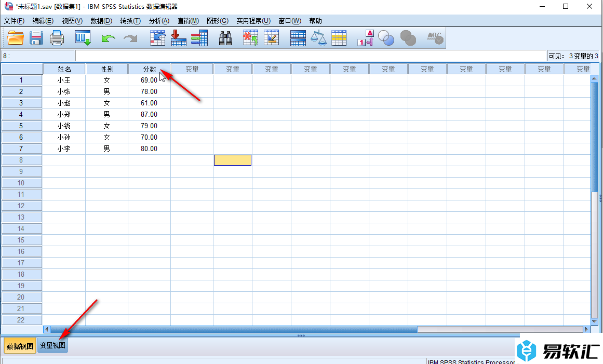Click the horizontal scrollbar left arrow

(47, 329)
